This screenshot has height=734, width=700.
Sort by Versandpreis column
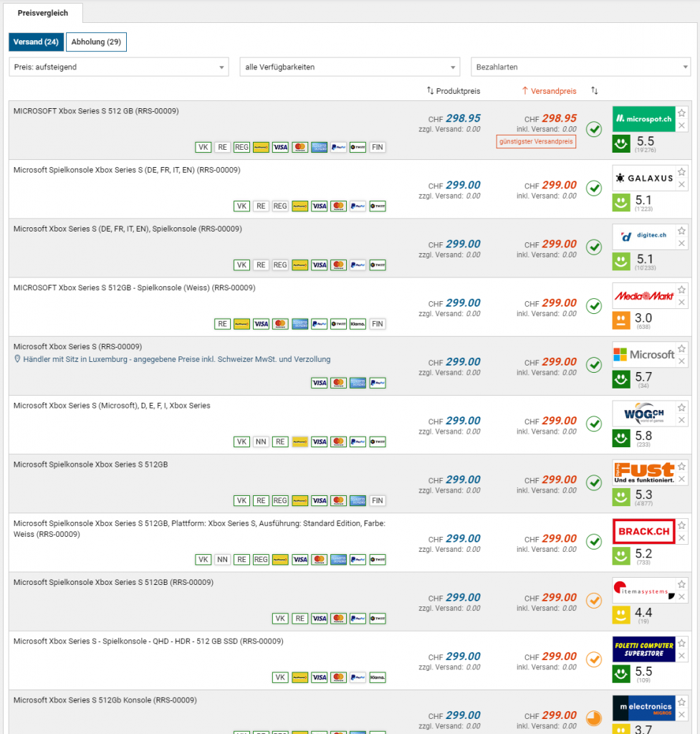tap(550, 91)
